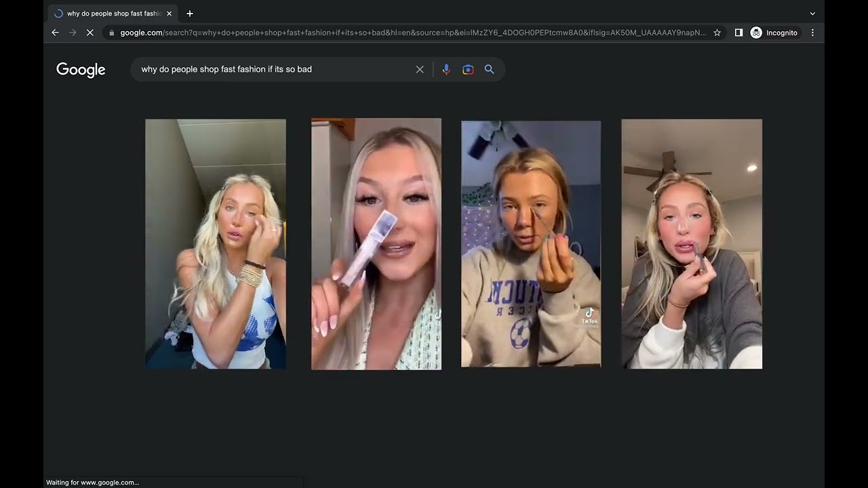Bookmark this page with the star icon
Viewport: 868px width, 488px height.
pyautogui.click(x=717, y=33)
